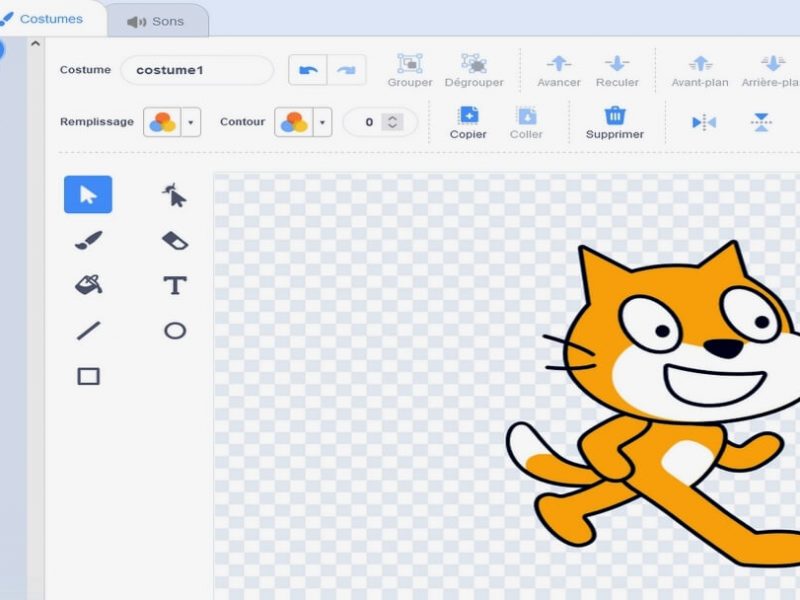Viewport: 800px width, 600px height.
Task: Expand the Remplissage dropdown arrow
Action: point(191,122)
